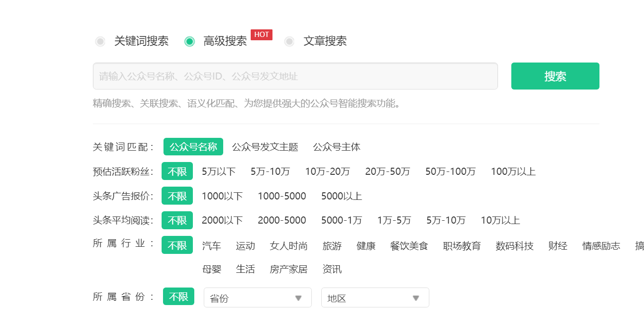The height and width of the screenshot is (315, 644).
Task: Select the 公众号名称 match option
Action: [193, 147]
